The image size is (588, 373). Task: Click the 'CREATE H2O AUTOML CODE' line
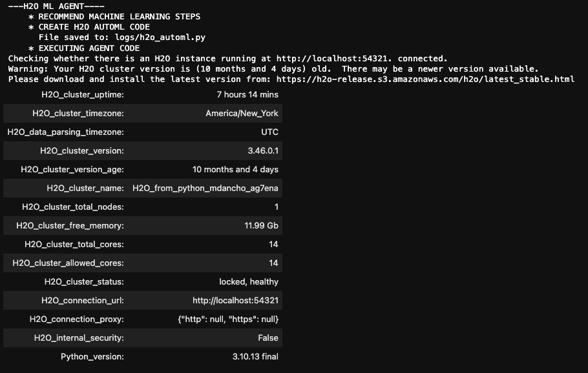(94, 27)
